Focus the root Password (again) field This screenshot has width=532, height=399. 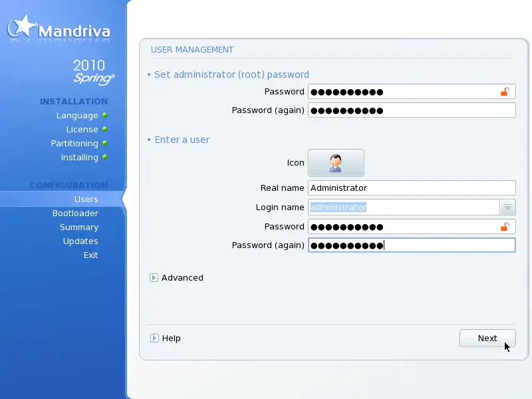point(412,110)
